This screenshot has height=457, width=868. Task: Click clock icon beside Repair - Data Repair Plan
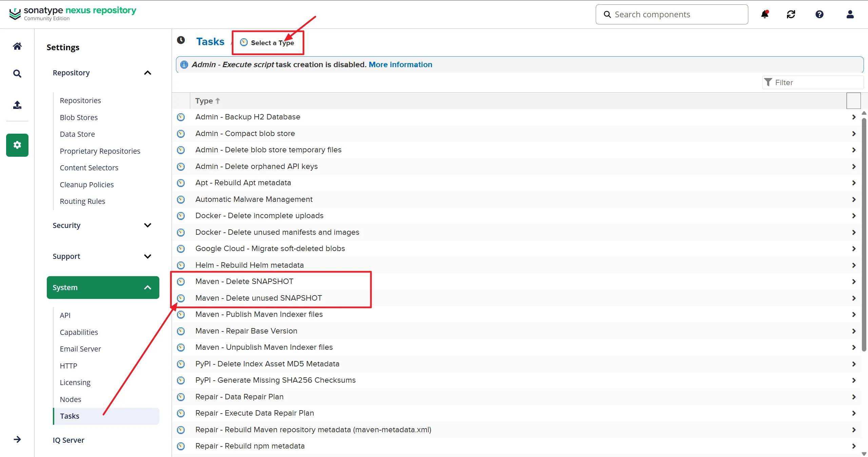[x=181, y=397]
